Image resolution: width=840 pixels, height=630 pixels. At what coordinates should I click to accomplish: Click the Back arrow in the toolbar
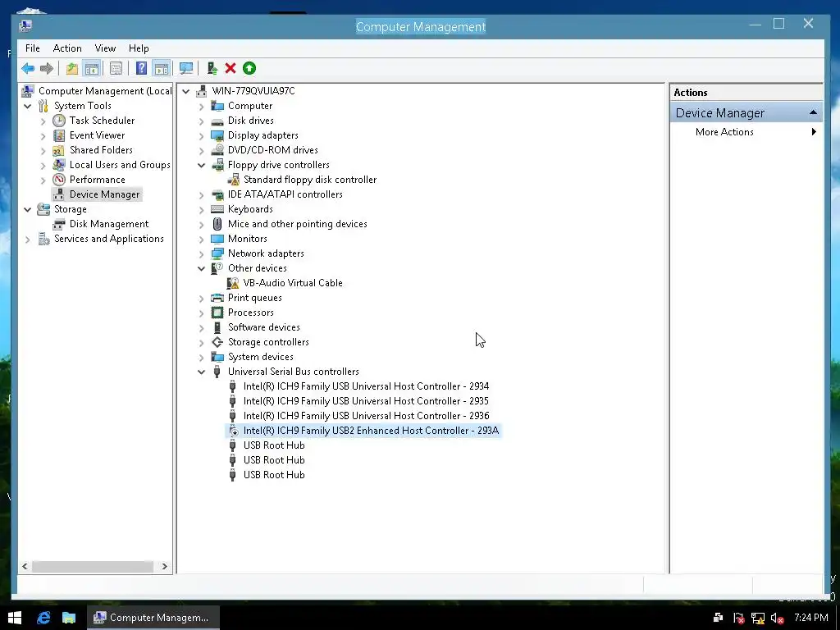click(28, 69)
